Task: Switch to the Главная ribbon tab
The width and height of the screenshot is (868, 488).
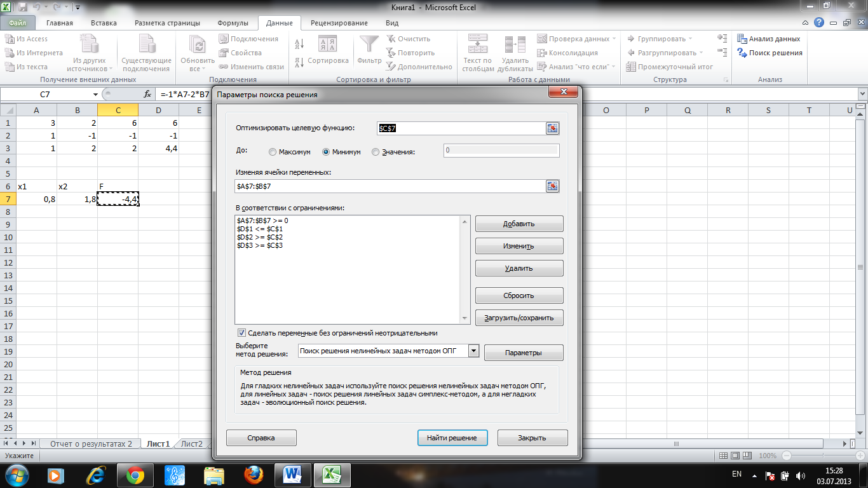Action: click(x=59, y=23)
